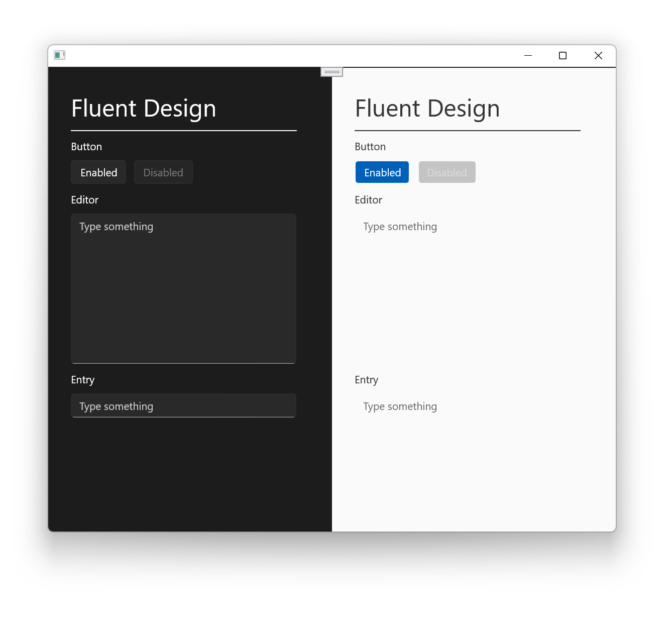
Task: Maximize the application window
Action: [563, 55]
